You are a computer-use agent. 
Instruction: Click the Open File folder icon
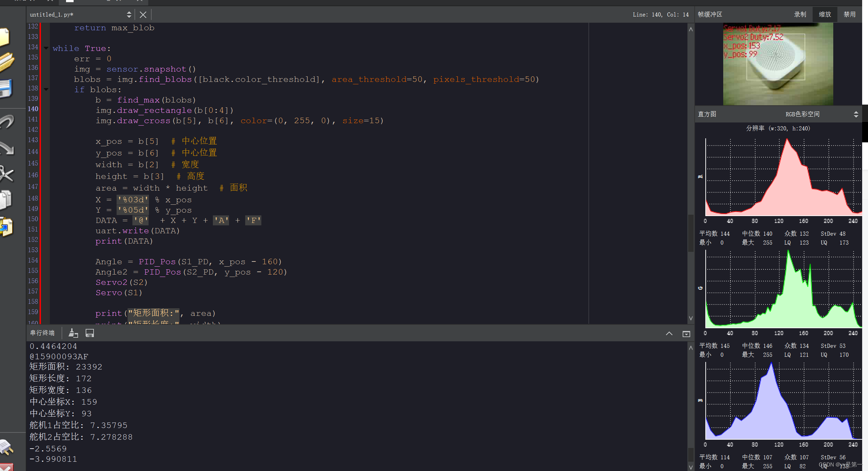click(6, 62)
